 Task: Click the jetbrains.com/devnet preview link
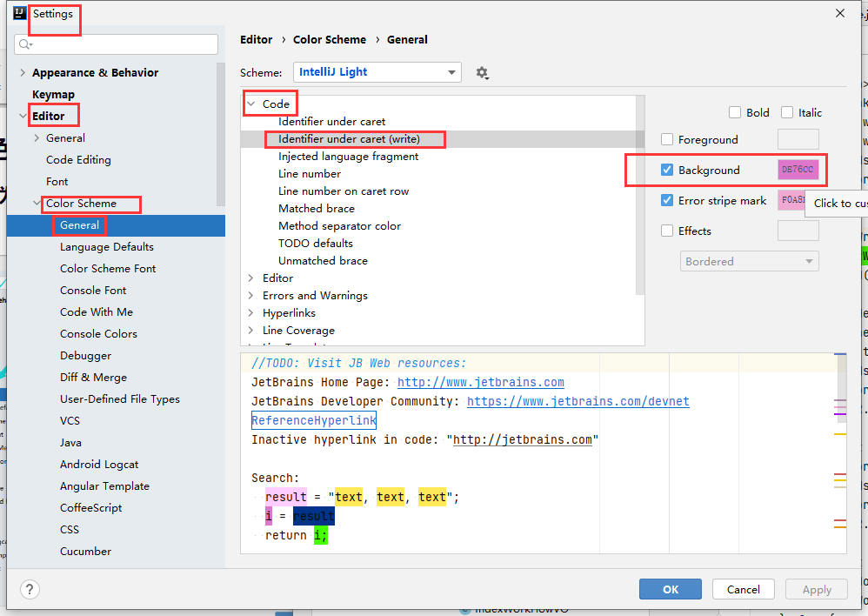click(578, 401)
